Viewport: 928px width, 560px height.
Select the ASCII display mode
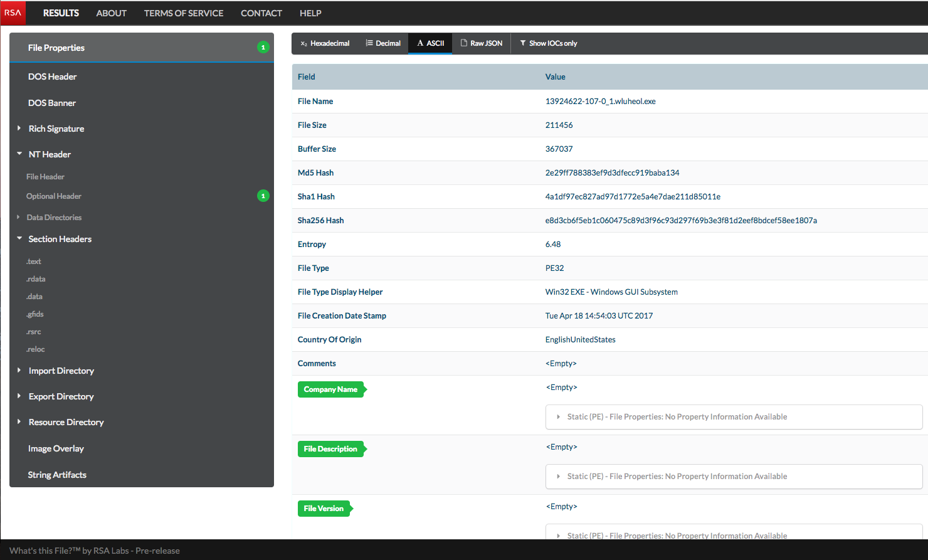click(430, 43)
